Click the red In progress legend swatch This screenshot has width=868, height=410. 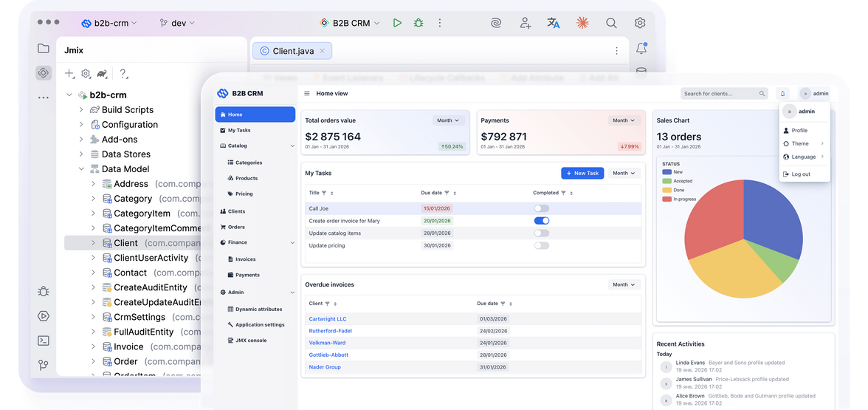tap(666, 199)
